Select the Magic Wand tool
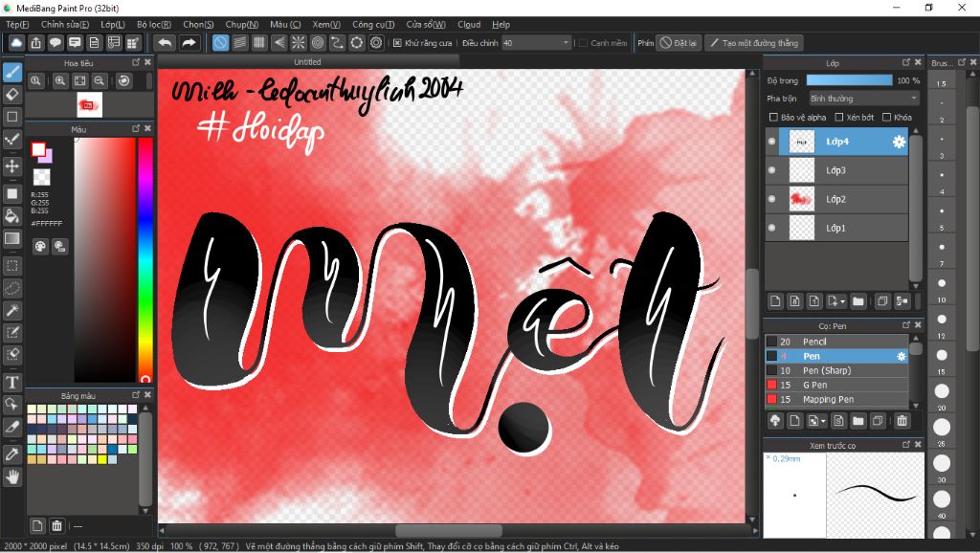The width and height of the screenshot is (980, 553). click(x=11, y=310)
